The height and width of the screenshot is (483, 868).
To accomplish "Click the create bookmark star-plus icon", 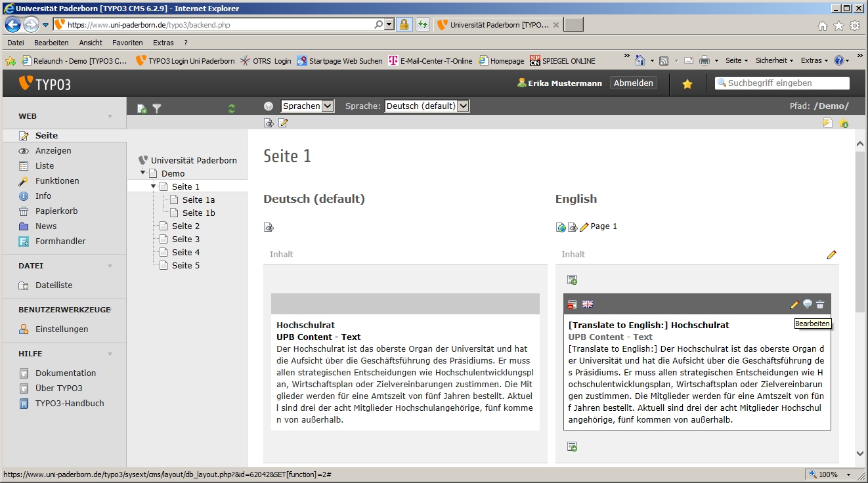I will 843,123.
